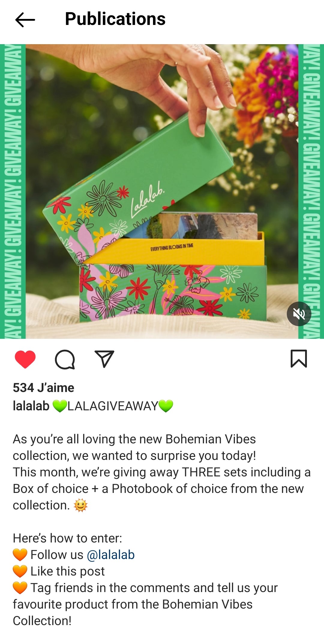Image resolution: width=324 pixels, height=644 pixels.
Task: Save post with the bookmark icon
Action: (x=299, y=359)
